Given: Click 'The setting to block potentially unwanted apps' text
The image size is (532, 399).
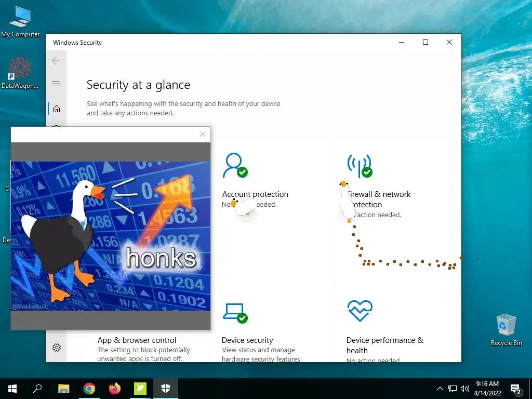Looking at the screenshot, I should (143, 354).
